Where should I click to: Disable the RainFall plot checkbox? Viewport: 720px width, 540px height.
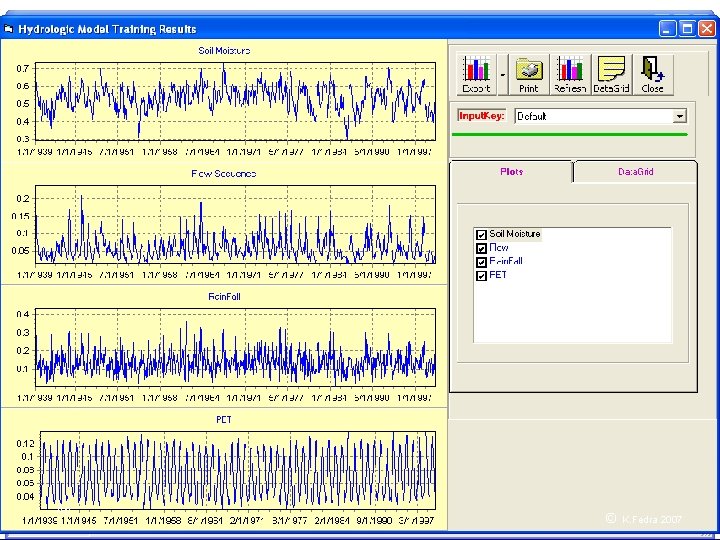(x=481, y=261)
